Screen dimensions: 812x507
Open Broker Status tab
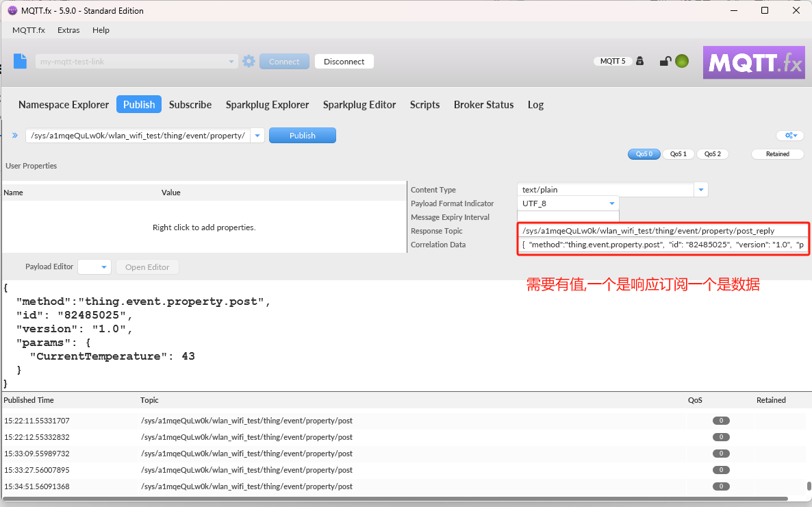483,105
